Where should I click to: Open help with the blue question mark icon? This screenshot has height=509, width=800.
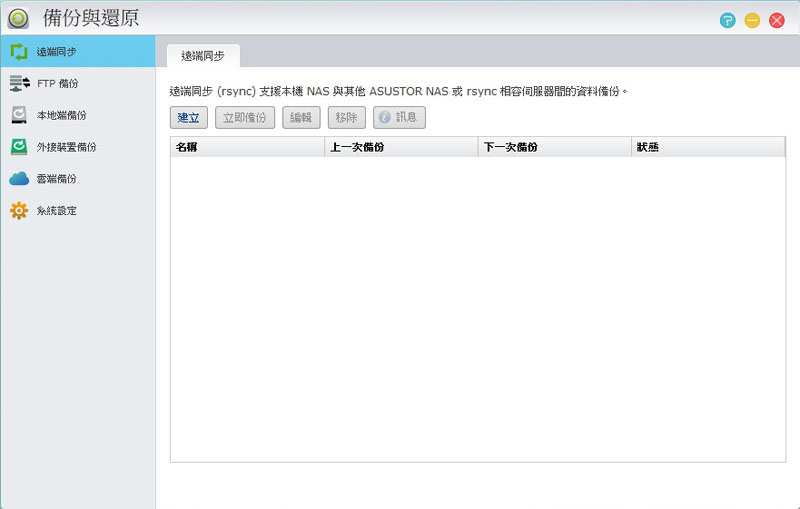(x=728, y=20)
